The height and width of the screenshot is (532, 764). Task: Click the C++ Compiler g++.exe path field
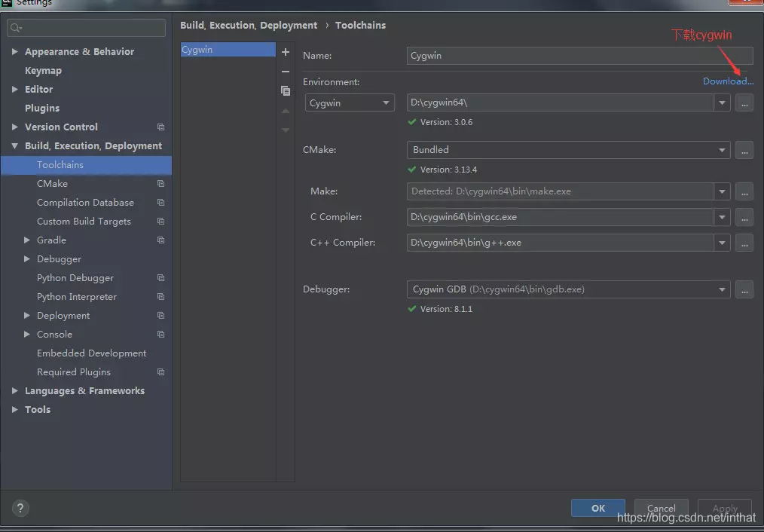[x=561, y=243]
